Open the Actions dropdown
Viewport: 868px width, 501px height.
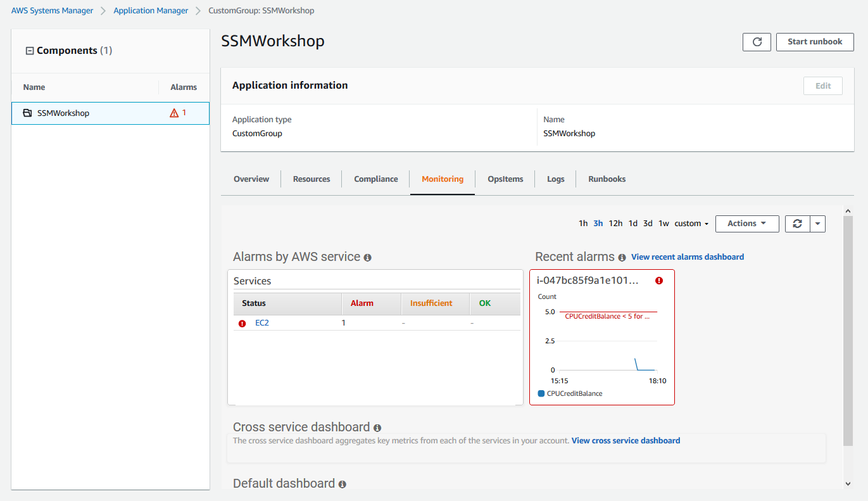click(x=747, y=224)
